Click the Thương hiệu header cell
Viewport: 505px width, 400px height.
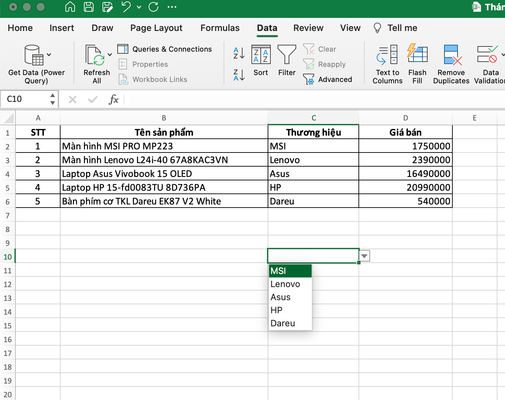click(x=313, y=132)
